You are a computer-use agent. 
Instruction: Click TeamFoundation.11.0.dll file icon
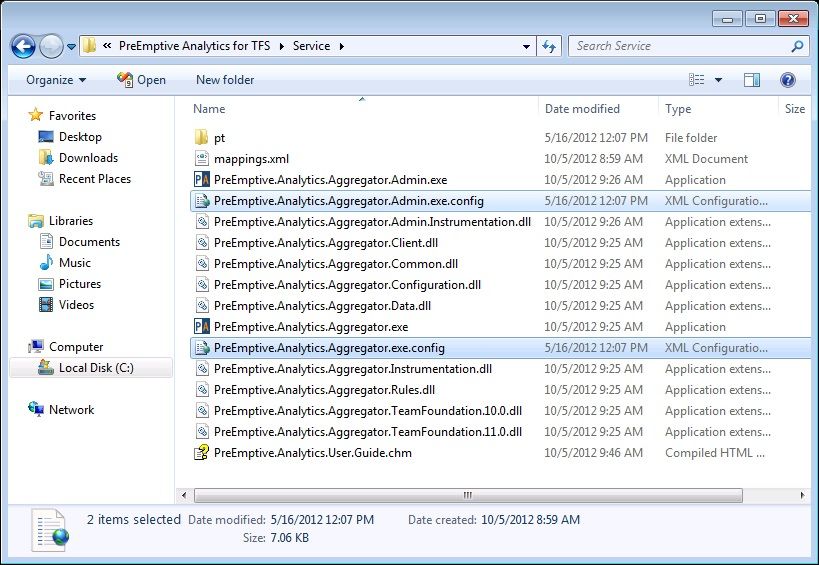tap(202, 431)
